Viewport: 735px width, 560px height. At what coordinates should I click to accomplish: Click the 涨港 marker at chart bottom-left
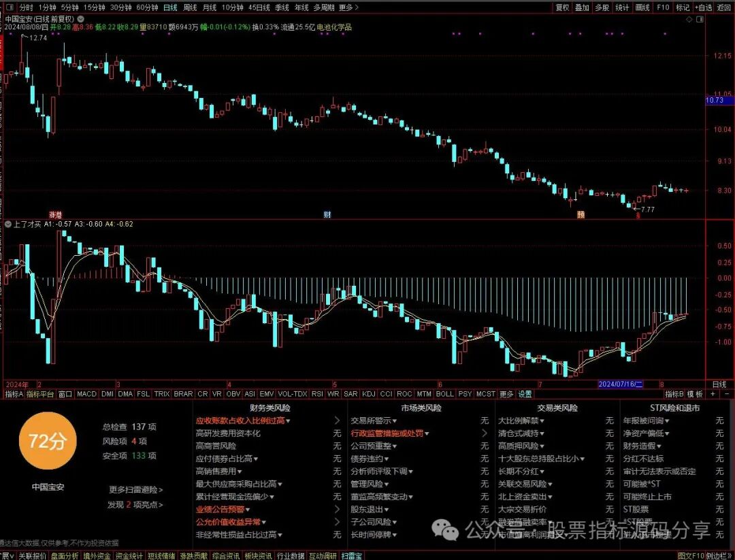55,214
